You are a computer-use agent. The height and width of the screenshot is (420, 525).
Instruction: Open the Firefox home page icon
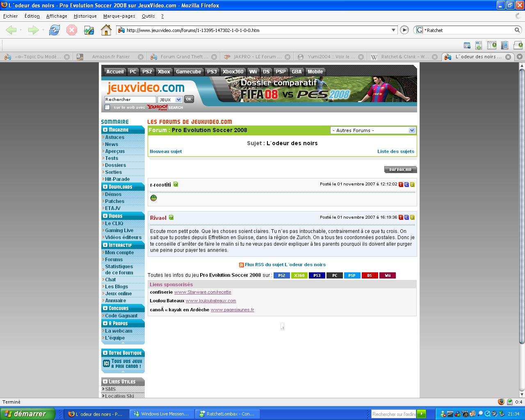106,30
